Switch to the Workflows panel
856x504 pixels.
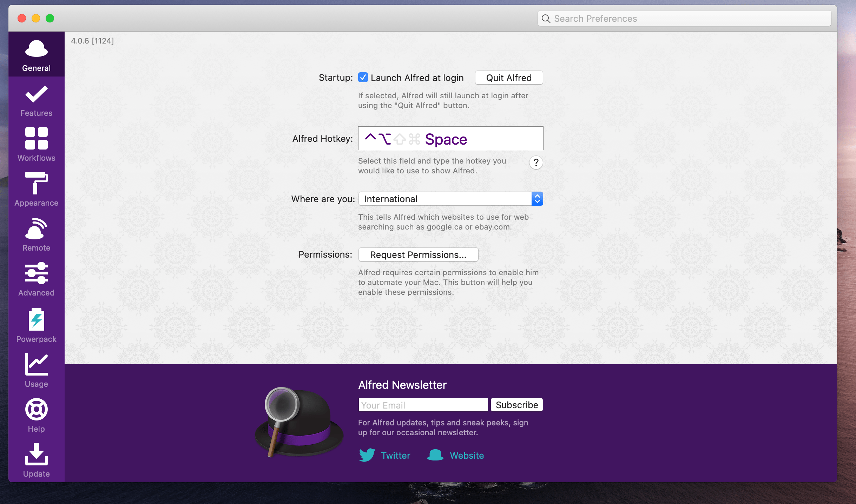[x=36, y=144]
